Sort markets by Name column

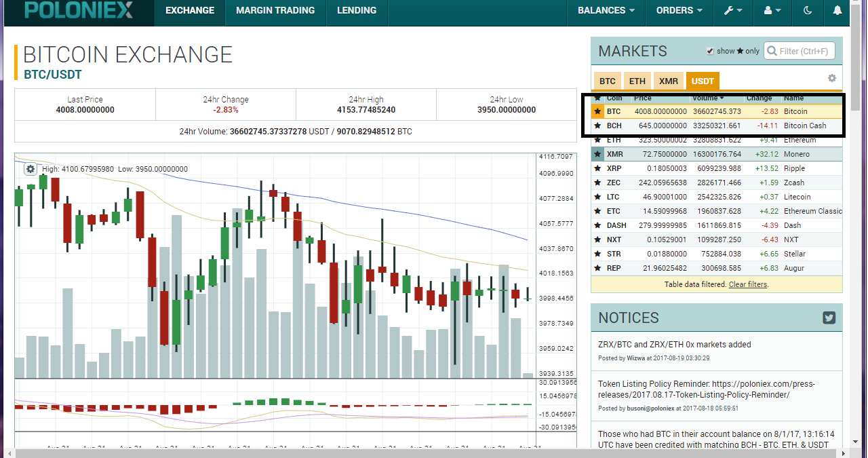point(793,98)
